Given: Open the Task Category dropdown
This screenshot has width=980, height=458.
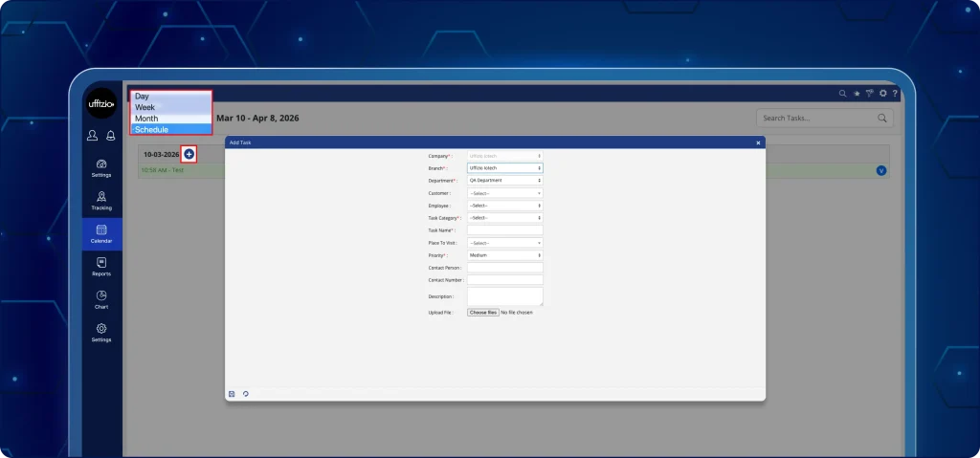Looking at the screenshot, I should pyautogui.click(x=505, y=218).
